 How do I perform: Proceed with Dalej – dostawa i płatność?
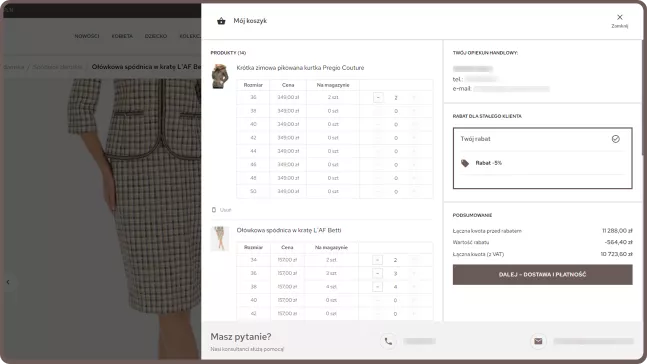click(x=542, y=274)
